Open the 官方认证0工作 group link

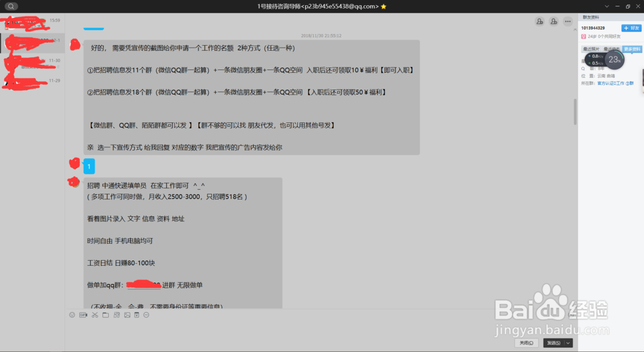point(615,83)
